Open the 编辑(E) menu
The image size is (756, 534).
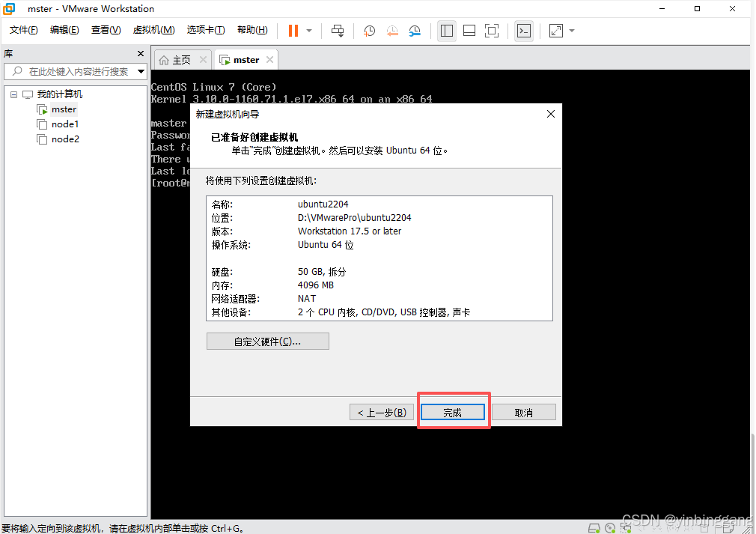[64, 30]
